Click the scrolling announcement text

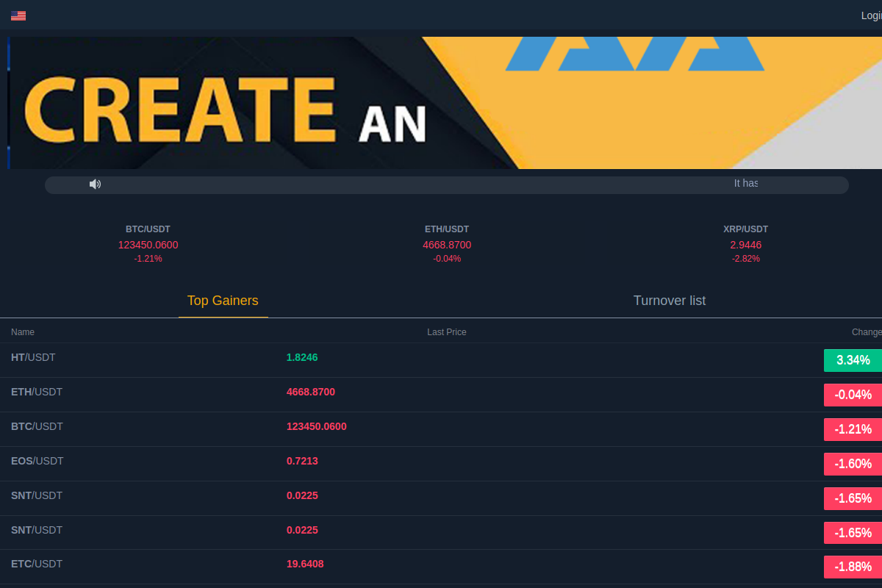coord(745,184)
